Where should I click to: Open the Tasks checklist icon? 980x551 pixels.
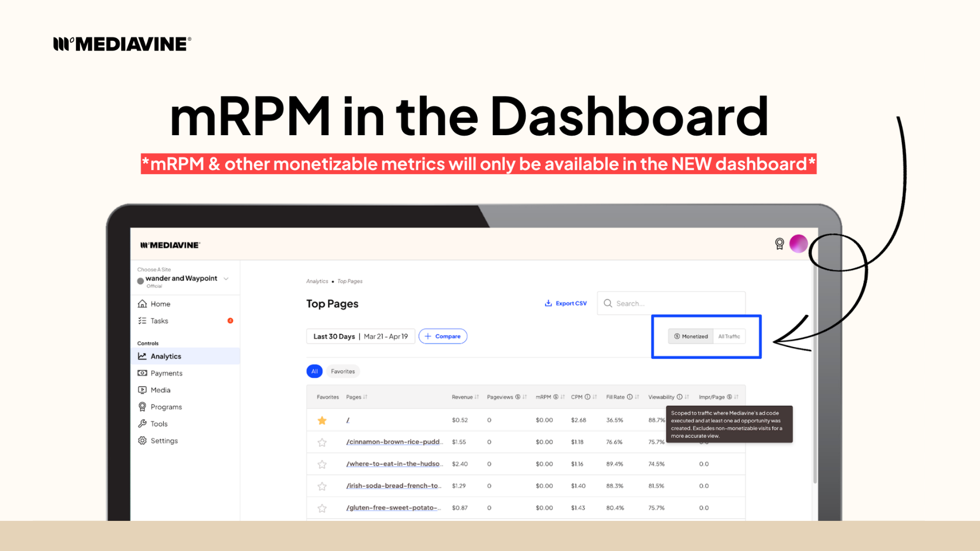[142, 321]
